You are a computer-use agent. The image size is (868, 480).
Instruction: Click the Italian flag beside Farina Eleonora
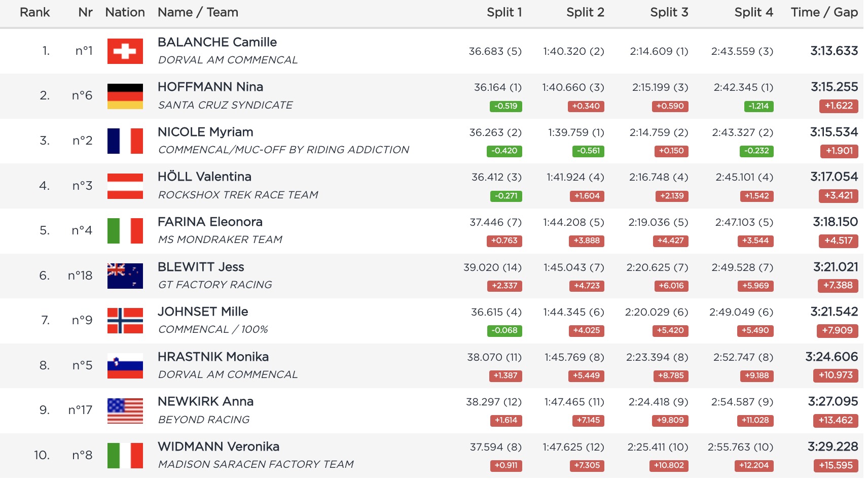[125, 231]
